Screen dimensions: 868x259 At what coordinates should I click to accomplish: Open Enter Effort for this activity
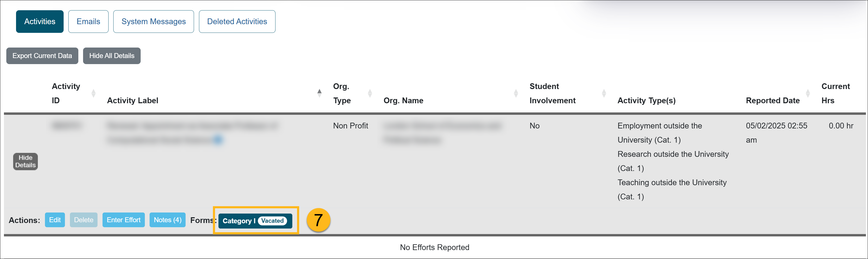123,220
